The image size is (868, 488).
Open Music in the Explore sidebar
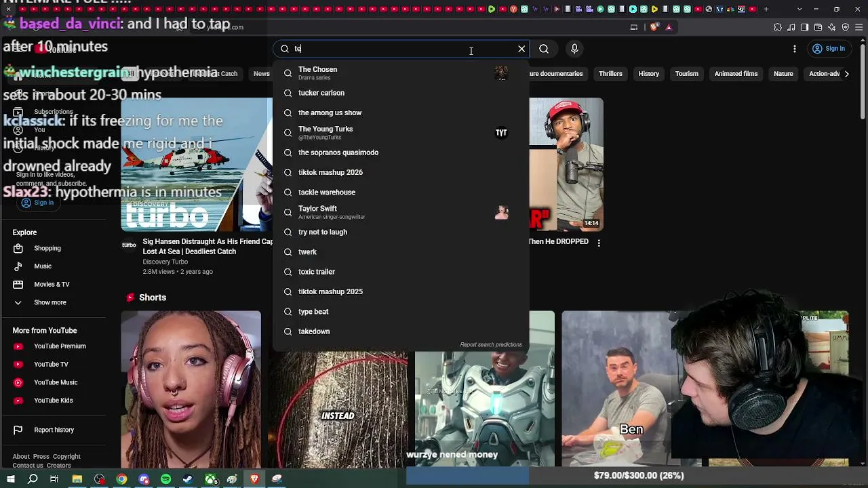[x=53, y=266]
